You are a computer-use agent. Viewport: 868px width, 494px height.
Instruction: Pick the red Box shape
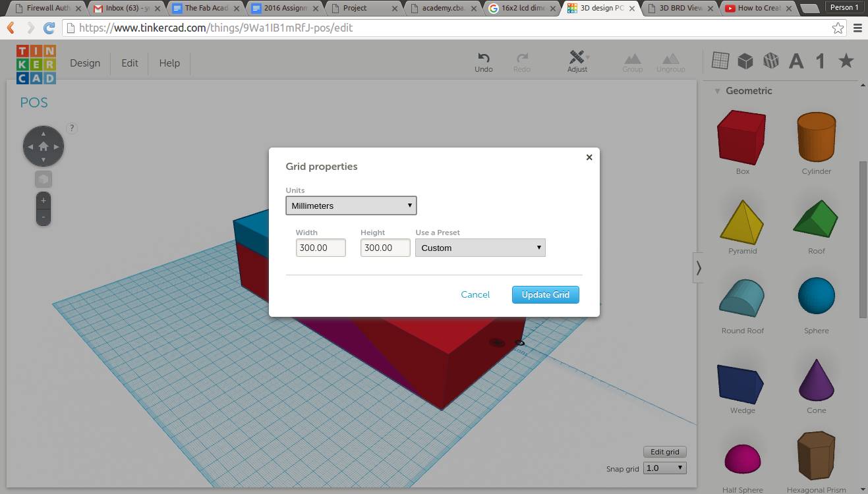(x=742, y=137)
